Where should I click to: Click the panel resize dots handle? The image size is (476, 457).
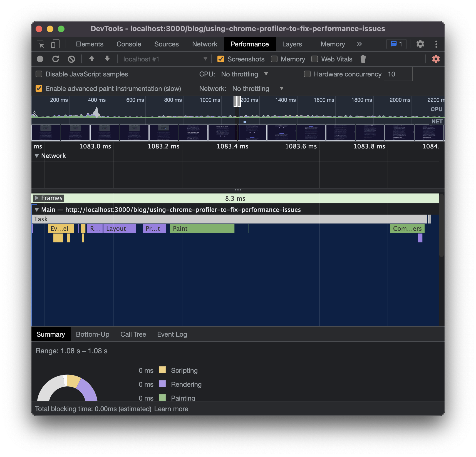238,190
